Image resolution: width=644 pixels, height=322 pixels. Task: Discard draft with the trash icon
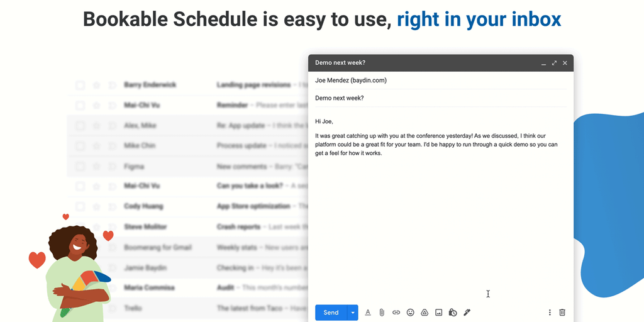(x=562, y=313)
